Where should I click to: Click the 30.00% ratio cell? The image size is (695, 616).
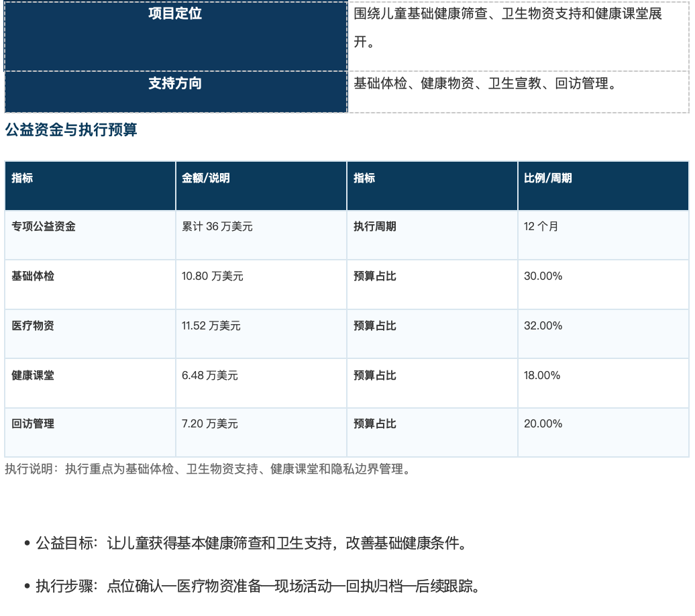pyautogui.click(x=603, y=285)
